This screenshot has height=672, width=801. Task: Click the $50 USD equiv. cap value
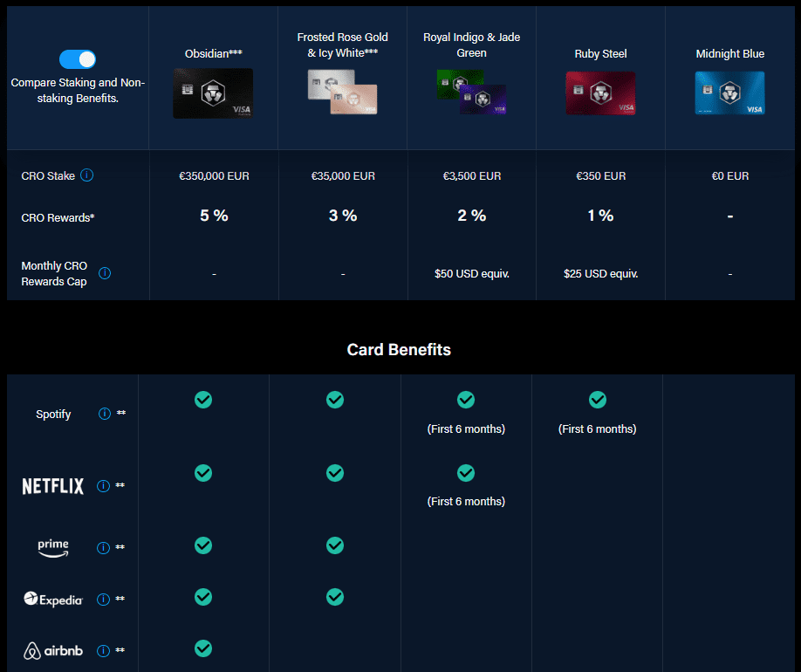[472, 274]
